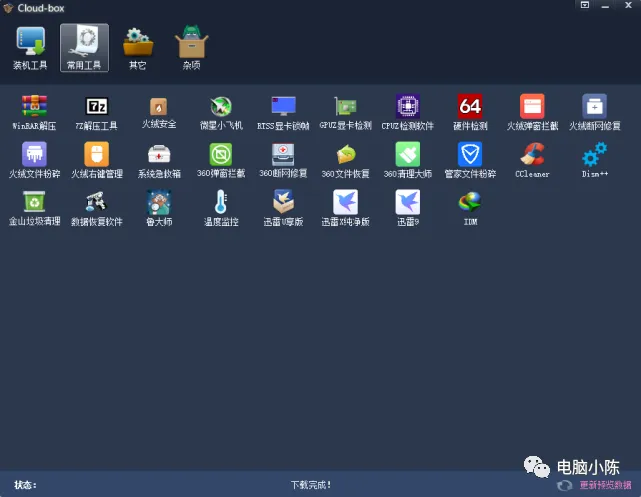641x497 pixels.
Task: Launch 火绒文件粉碎 tool
Action: [x=34, y=160]
